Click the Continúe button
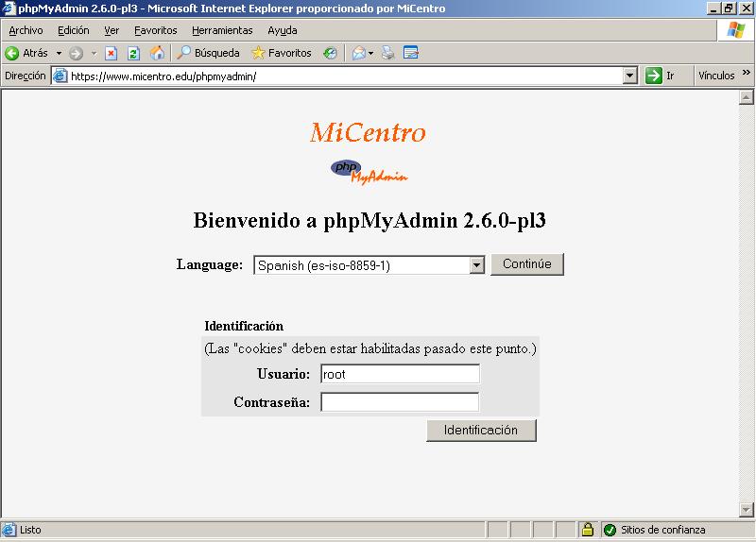Viewport: 756px width, 542px height. click(x=527, y=264)
